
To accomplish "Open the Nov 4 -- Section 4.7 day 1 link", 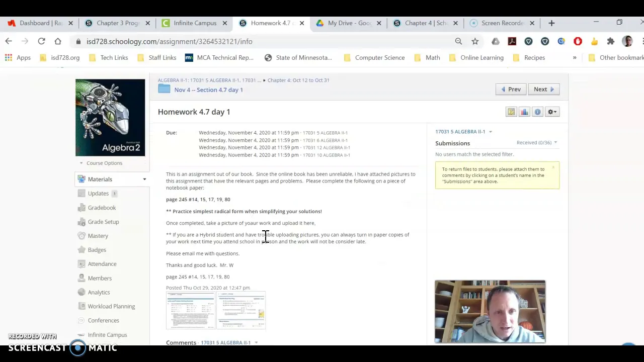I will click(x=208, y=89).
